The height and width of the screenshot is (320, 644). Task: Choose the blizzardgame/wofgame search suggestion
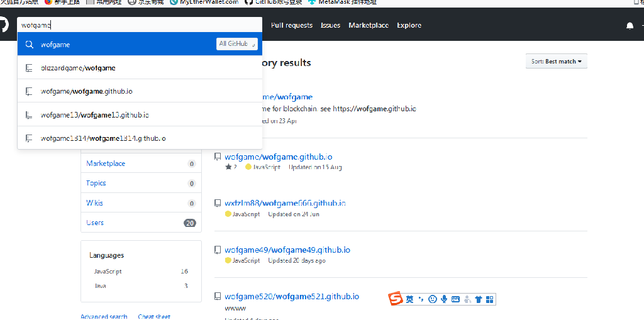[x=140, y=67]
